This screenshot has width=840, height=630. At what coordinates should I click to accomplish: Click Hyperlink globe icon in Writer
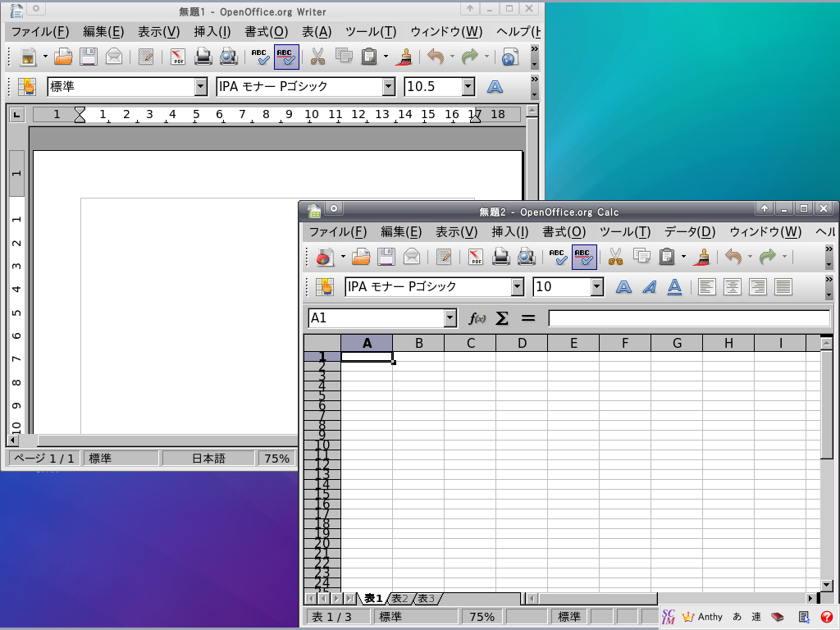tap(509, 57)
